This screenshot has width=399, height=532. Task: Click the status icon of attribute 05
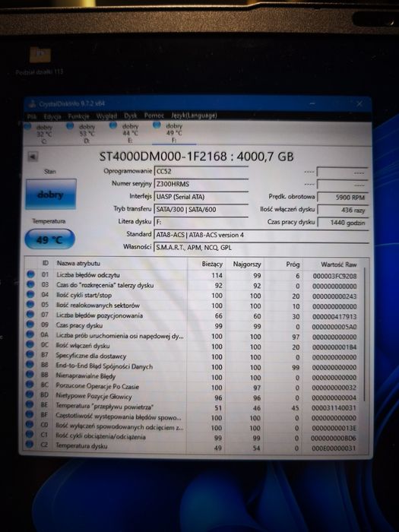click(30, 304)
